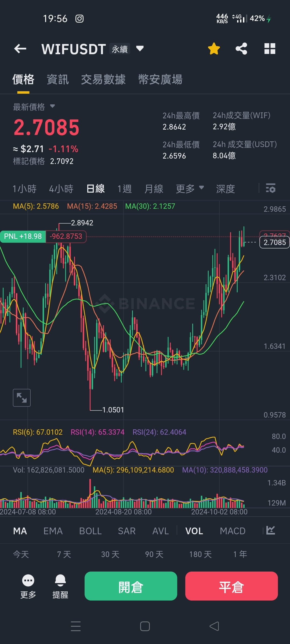Tap the 永續 perpetual contract tag

click(x=120, y=49)
